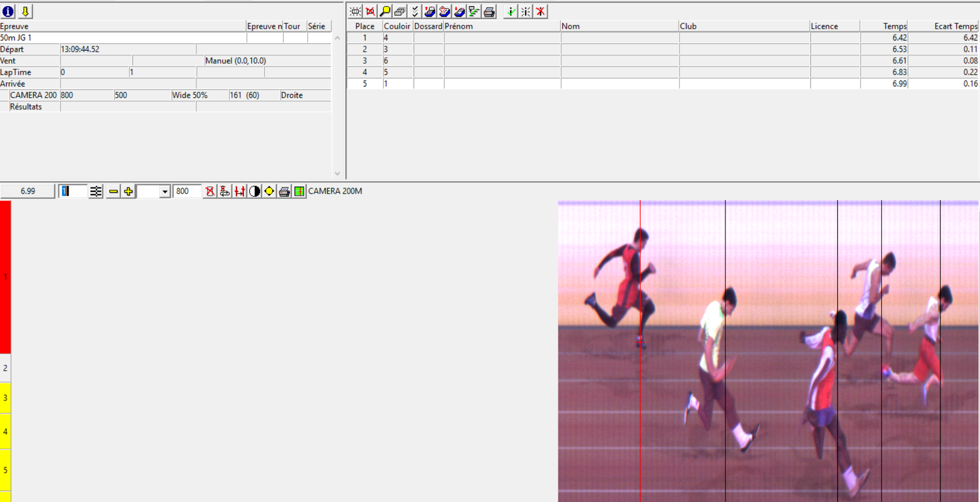Click the Club column header
The width and height of the screenshot is (980, 502).
(744, 26)
